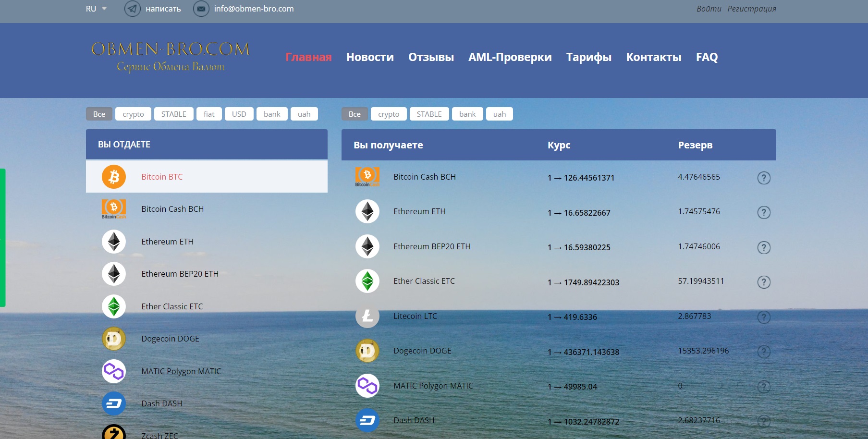Select uah filter above give list
The height and width of the screenshot is (439, 868).
click(304, 114)
